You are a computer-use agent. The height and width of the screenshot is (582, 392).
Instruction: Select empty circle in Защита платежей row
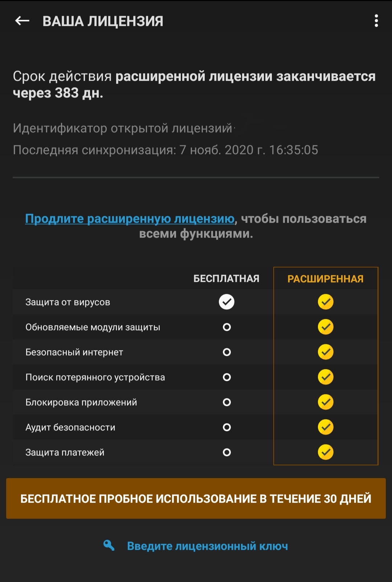[x=227, y=452]
